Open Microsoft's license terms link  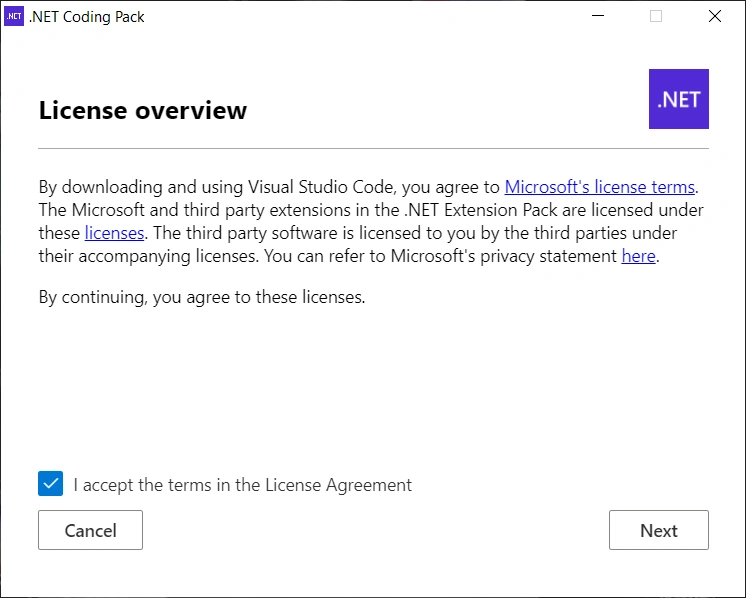[599, 187]
